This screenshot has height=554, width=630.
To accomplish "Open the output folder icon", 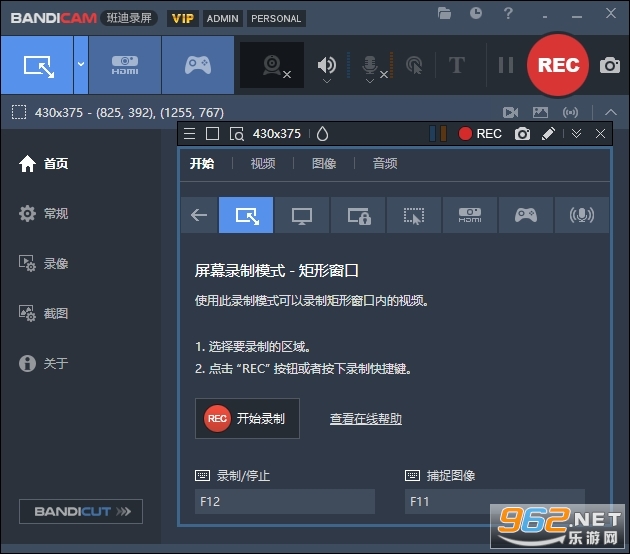I will coord(444,14).
